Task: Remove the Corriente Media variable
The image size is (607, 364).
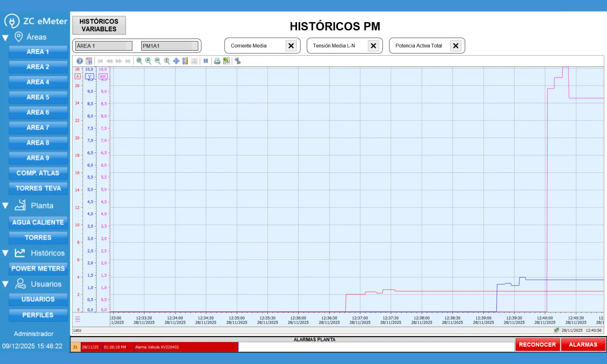Action: click(291, 46)
